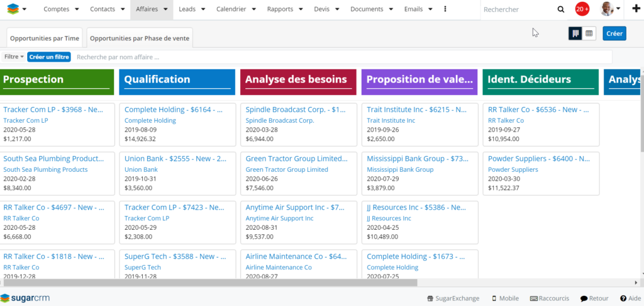This screenshot has height=306, width=644.
Task: Open Raccourcis keyboard shortcuts
Action: (550, 298)
